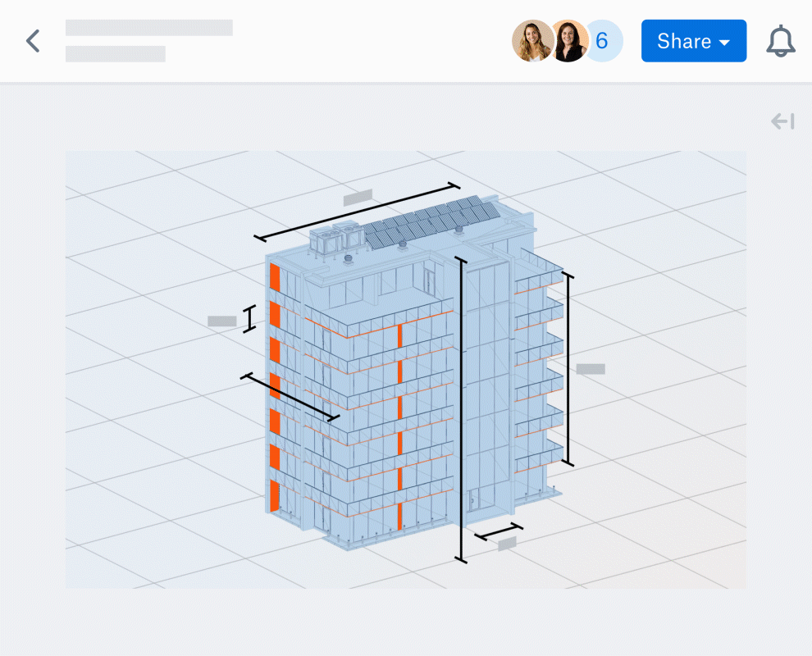Collapse the sidebar with the arrow-to-bar icon

click(782, 121)
